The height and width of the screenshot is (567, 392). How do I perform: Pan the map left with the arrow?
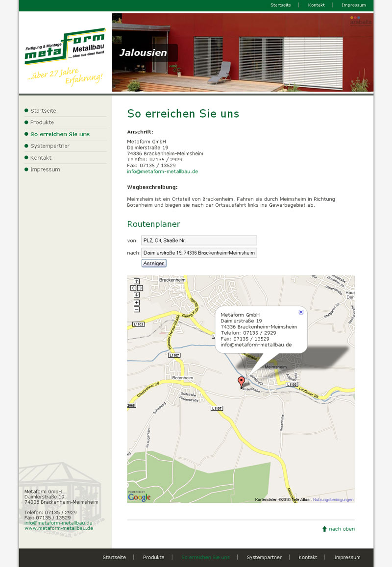[133, 288]
